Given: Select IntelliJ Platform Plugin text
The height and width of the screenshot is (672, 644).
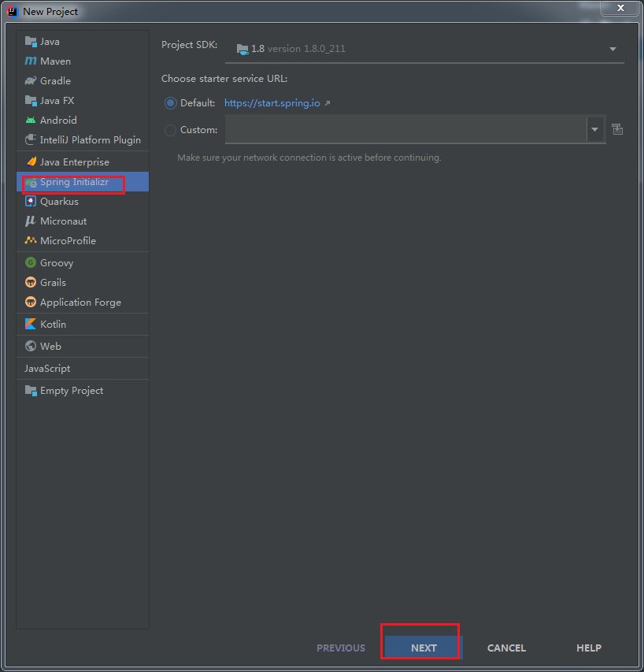Looking at the screenshot, I should point(90,140).
